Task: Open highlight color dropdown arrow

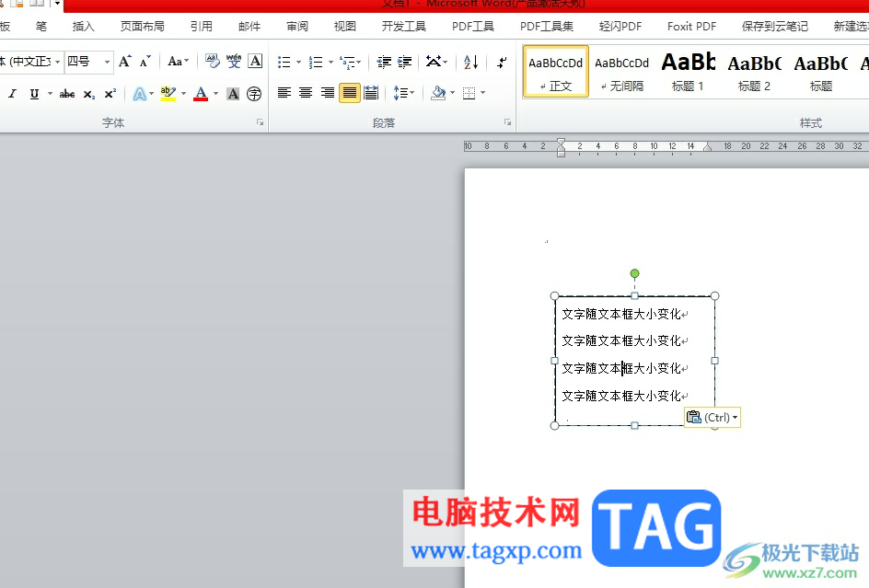Action: [x=184, y=94]
